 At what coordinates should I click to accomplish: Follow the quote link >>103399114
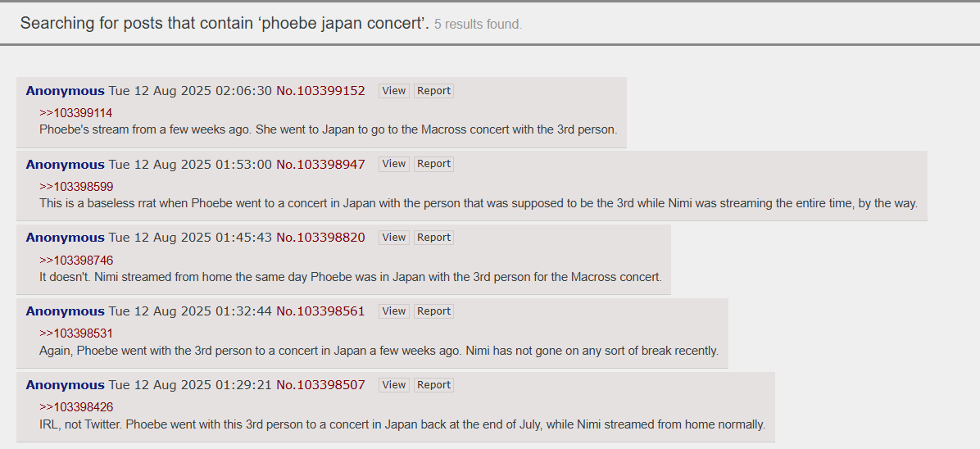76,113
